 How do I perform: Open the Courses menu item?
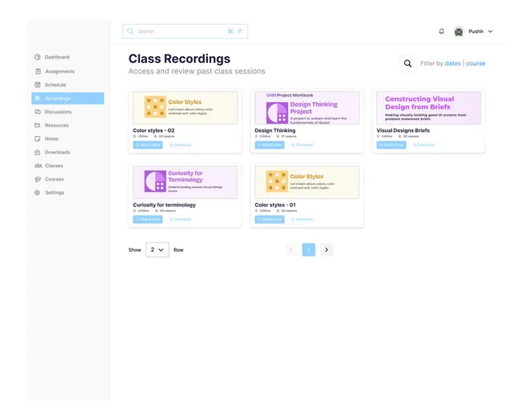(54, 179)
